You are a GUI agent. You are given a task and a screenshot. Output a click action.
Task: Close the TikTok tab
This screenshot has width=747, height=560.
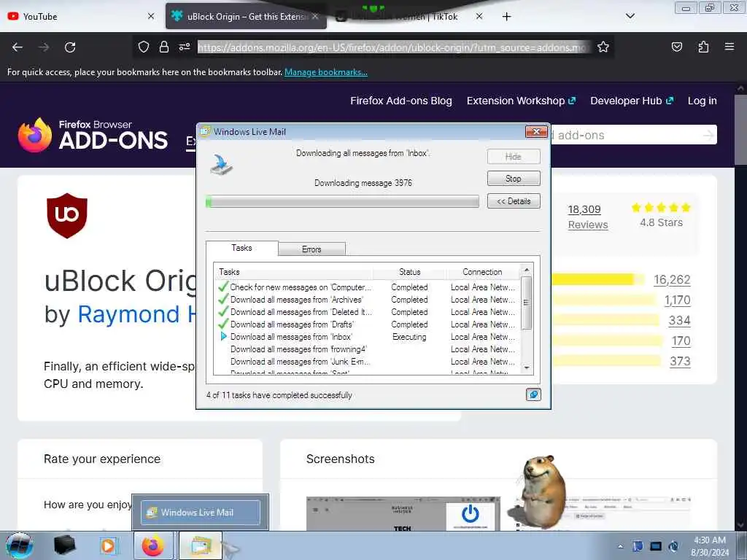point(479,16)
